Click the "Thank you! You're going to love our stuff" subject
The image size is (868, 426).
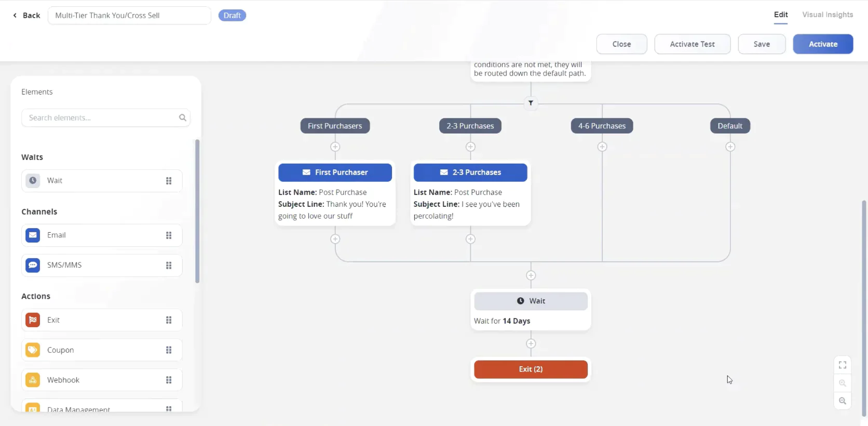[x=332, y=210]
